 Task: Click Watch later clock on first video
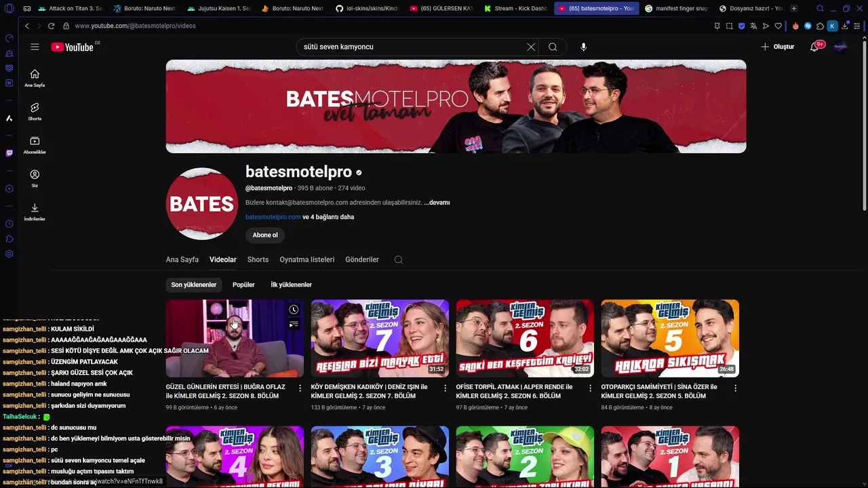click(294, 310)
